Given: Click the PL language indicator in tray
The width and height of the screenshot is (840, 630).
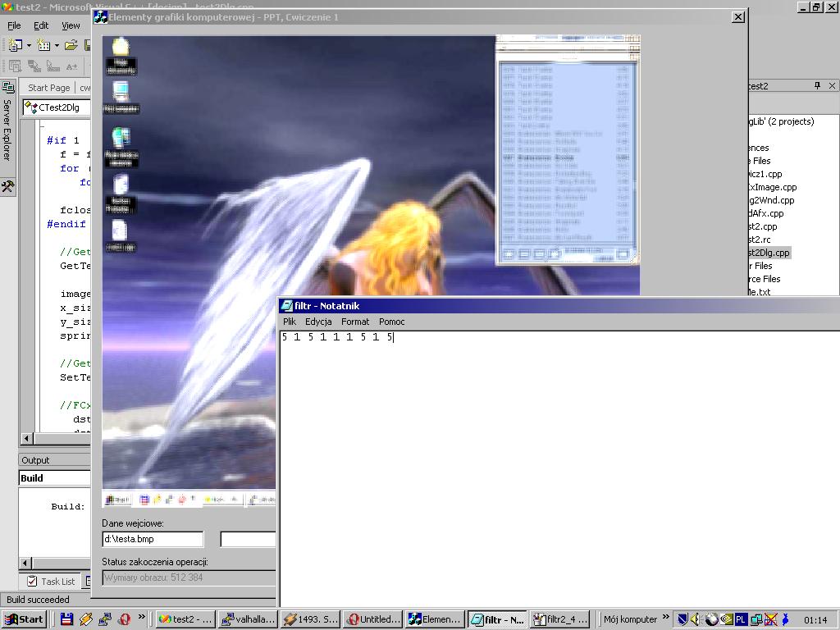Looking at the screenshot, I should [741, 619].
